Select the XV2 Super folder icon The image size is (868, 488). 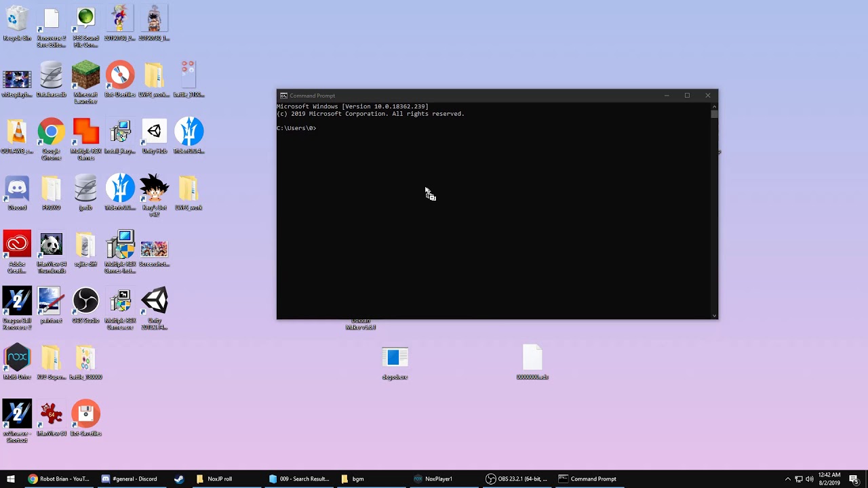[52, 362]
